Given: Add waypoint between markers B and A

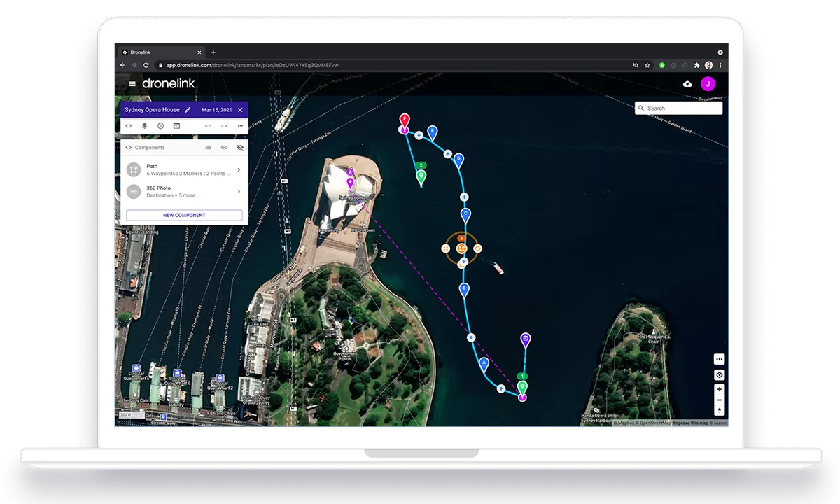Looking at the screenshot, I should point(471,337).
